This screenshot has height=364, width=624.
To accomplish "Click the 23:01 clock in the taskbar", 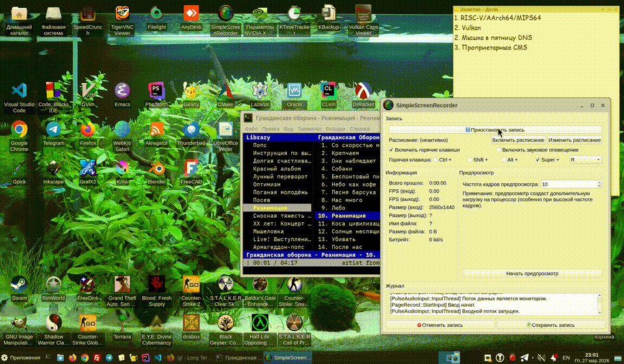I will 591,355.
